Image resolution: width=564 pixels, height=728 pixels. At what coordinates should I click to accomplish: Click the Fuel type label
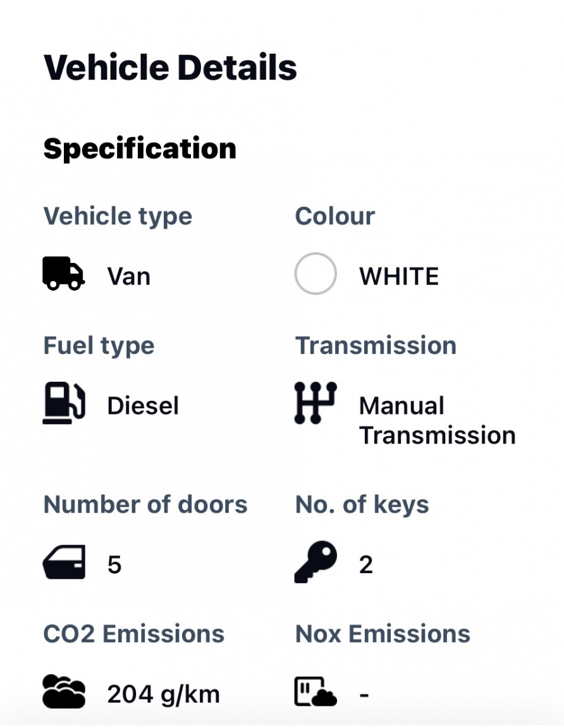pos(99,346)
